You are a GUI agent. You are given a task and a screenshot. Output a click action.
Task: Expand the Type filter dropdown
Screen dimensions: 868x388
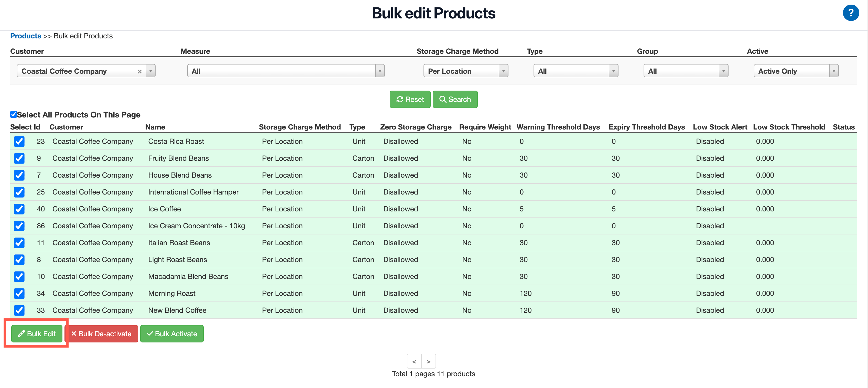pos(613,71)
